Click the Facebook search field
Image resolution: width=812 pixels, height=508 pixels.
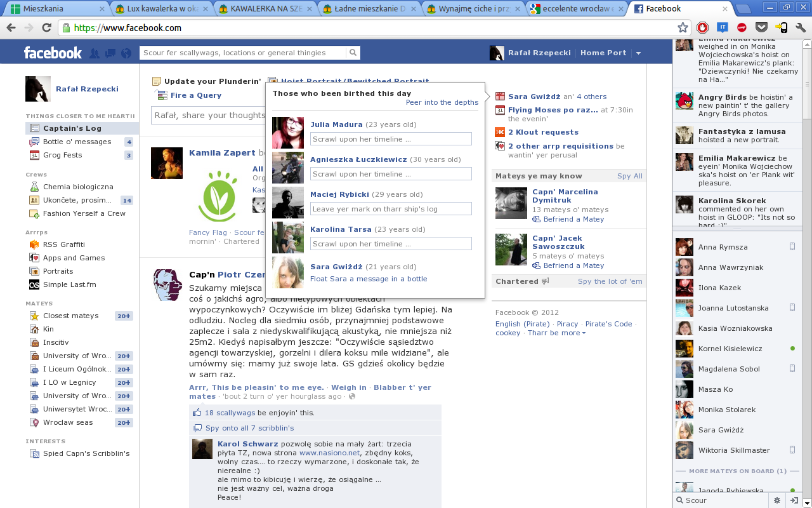coord(244,53)
